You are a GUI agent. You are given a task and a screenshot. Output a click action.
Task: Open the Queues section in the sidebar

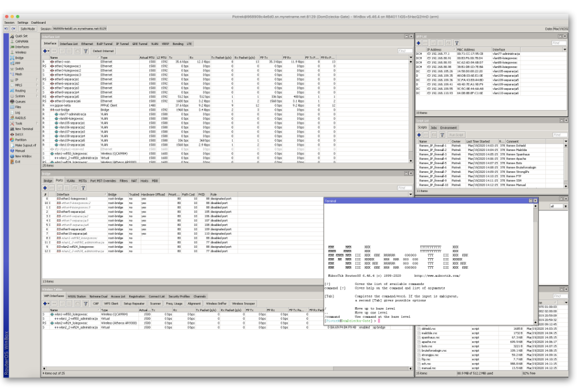(x=20, y=101)
